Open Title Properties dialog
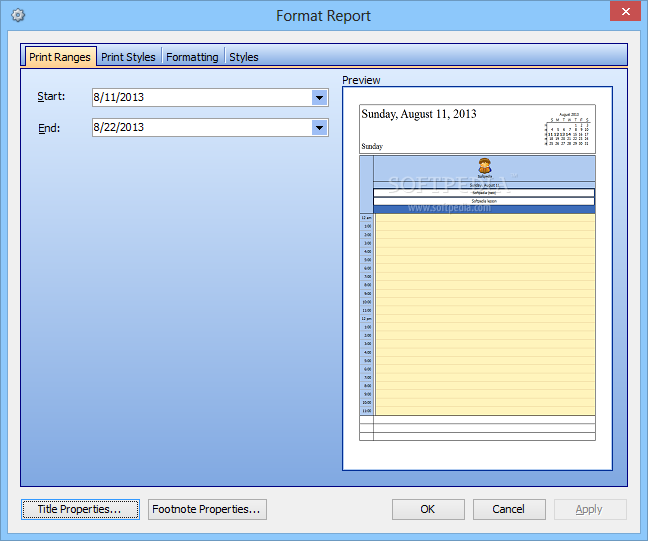648x541 pixels. 80,509
